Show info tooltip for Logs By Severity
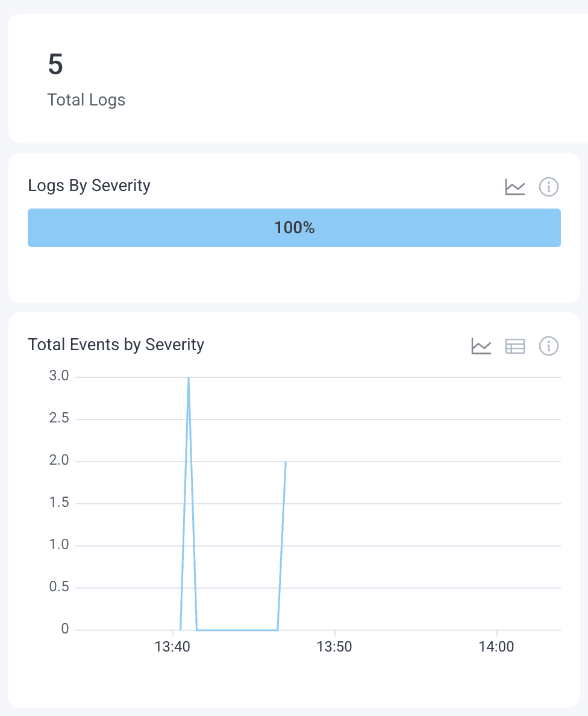The image size is (588, 716). coord(549,187)
